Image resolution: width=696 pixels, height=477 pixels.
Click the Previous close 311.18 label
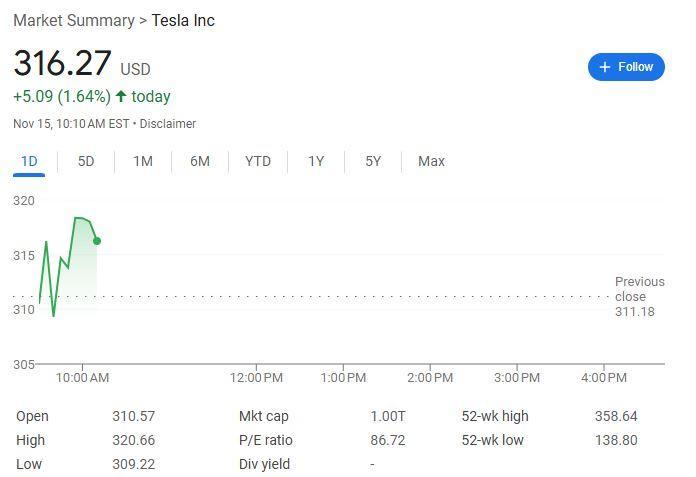point(639,296)
